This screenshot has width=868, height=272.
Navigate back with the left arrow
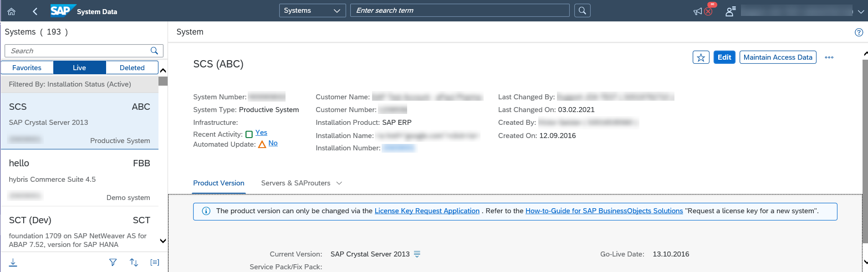35,11
